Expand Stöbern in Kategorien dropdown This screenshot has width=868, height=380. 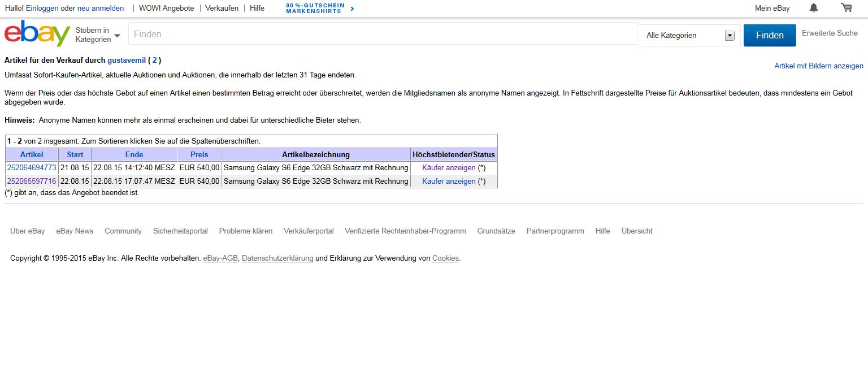(98, 34)
